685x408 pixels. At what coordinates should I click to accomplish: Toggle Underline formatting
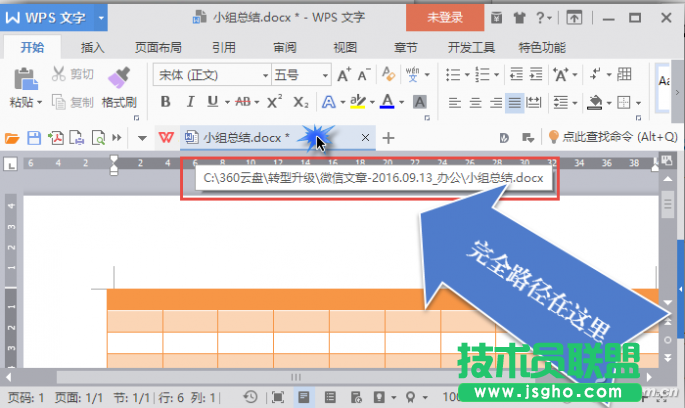pos(212,102)
